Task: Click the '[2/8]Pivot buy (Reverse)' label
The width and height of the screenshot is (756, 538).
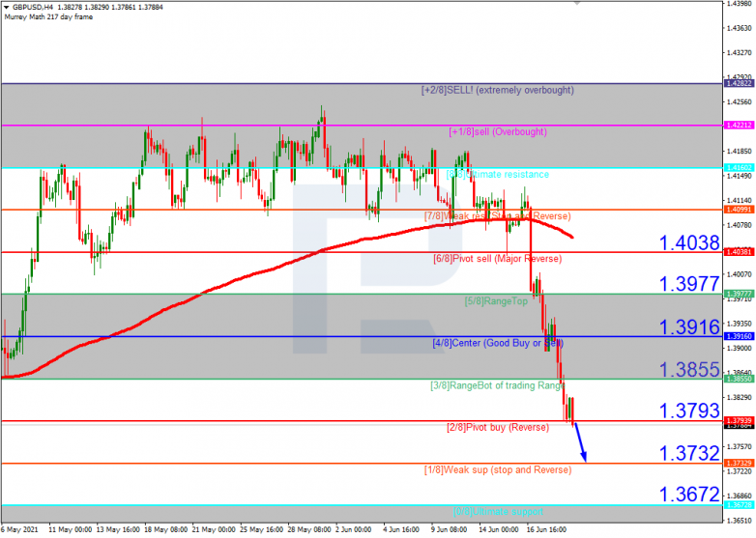Action: point(498,428)
